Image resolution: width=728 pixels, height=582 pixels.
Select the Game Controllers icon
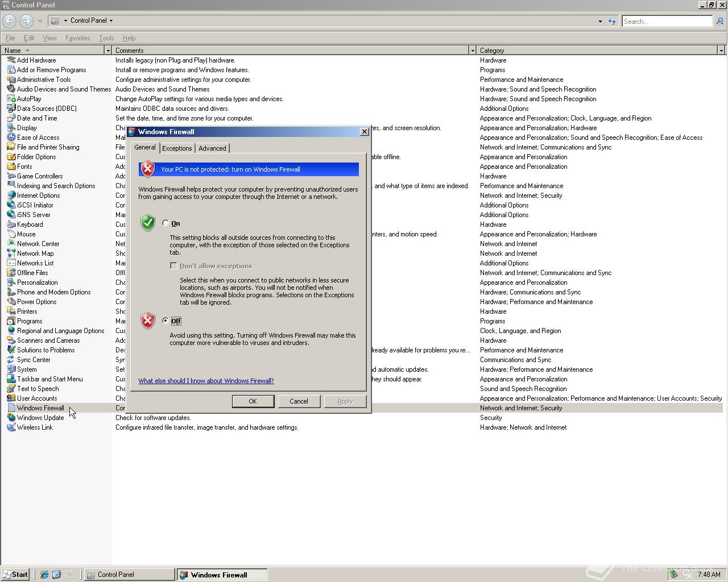click(11, 176)
